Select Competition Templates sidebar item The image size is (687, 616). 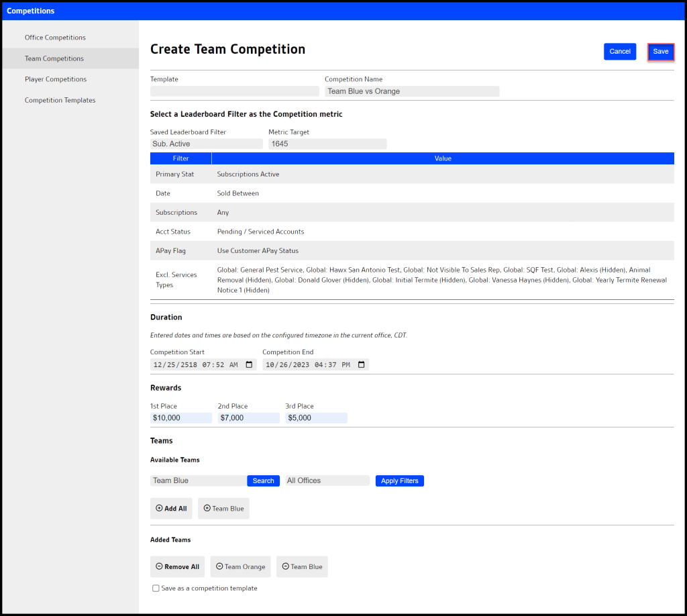click(x=60, y=100)
